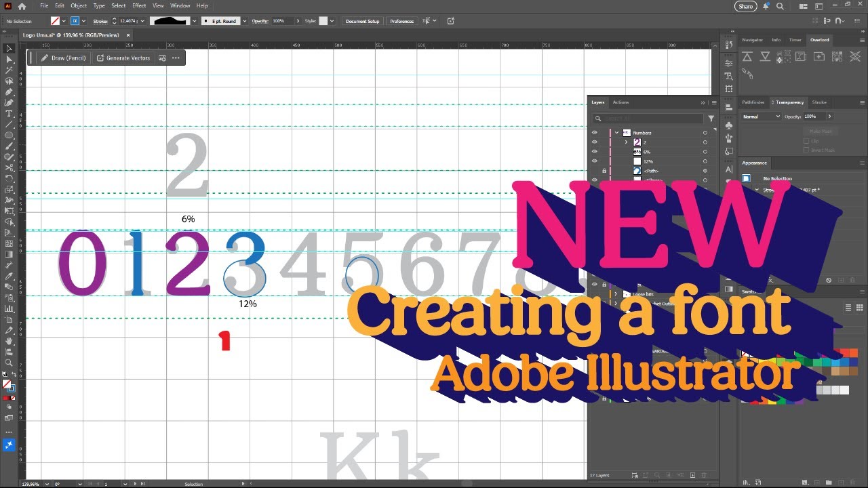This screenshot has height=488, width=868.
Task: Switch to the Pathfinder tab
Action: pyautogui.click(x=753, y=102)
